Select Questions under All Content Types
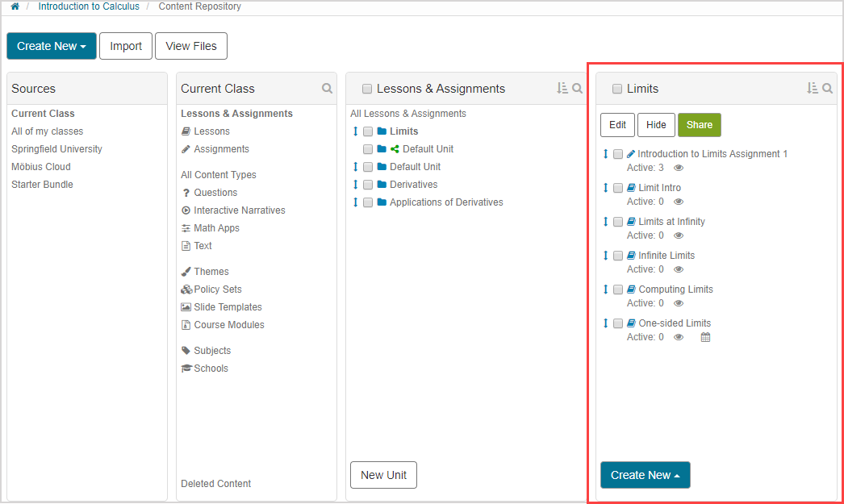This screenshot has width=844, height=504. (x=215, y=193)
